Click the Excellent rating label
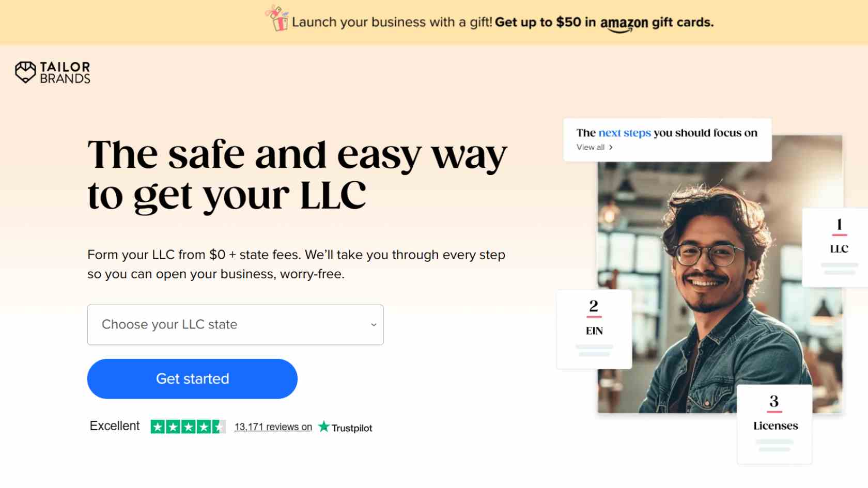868x488 pixels. point(115,426)
